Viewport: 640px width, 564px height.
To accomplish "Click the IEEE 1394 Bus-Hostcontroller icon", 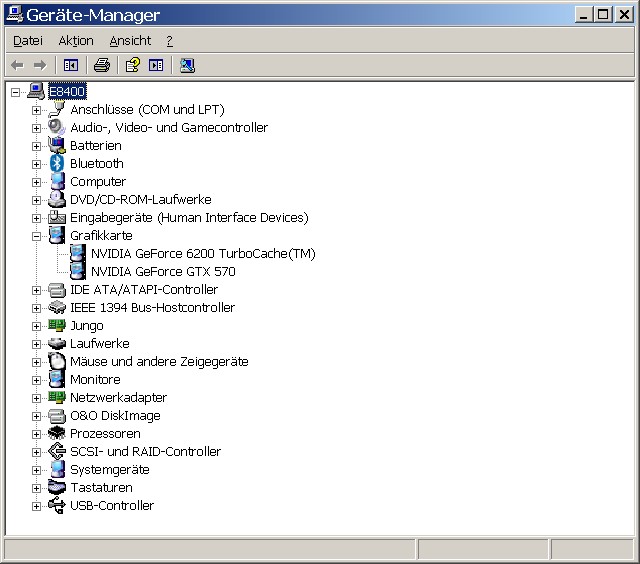I will click(x=57, y=307).
